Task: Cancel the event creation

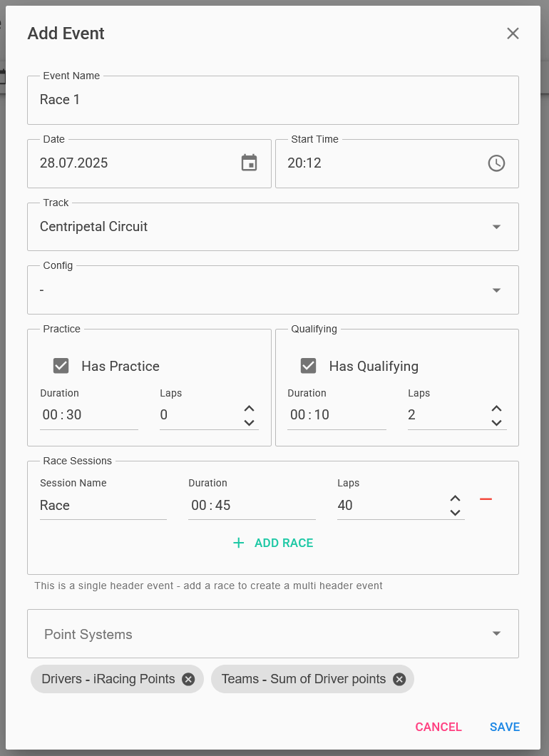Action: coord(438,727)
